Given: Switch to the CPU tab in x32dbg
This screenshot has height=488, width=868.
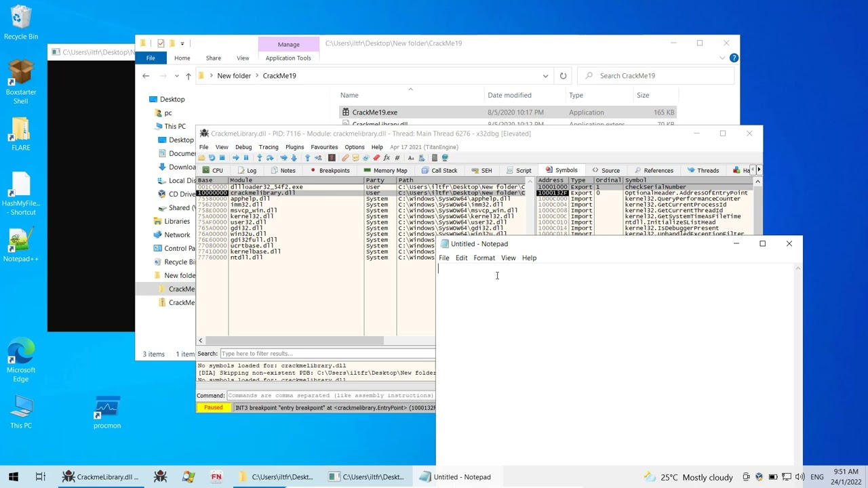Looking at the screenshot, I should [x=213, y=171].
